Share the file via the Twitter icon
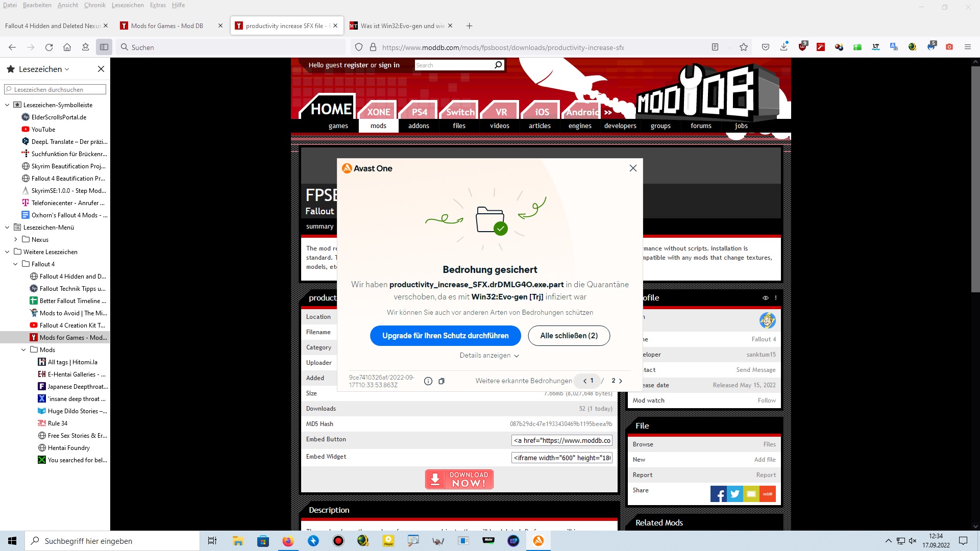Image resolution: width=980 pixels, height=551 pixels. pyautogui.click(x=735, y=494)
